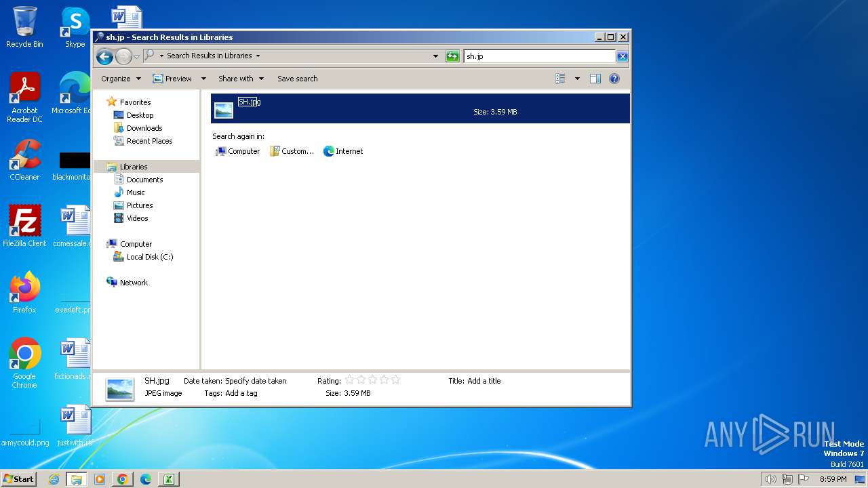Click Add a tag in details pane
Viewport: 868px width, 488px height.
[241, 393]
